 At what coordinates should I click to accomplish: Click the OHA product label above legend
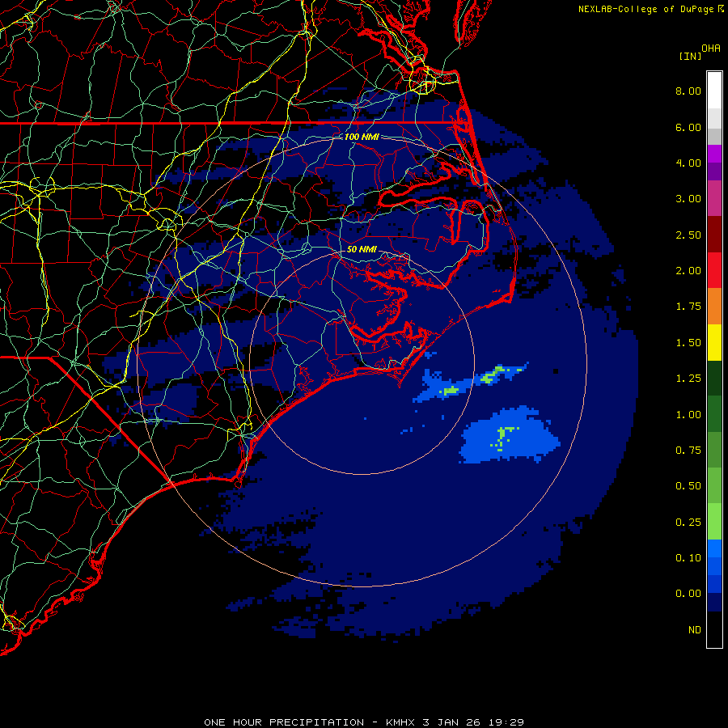tap(711, 49)
